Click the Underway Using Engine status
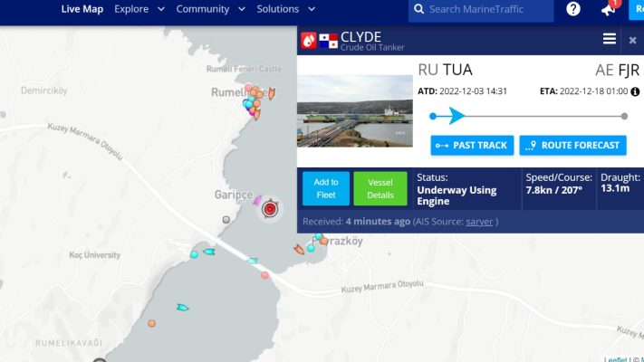This screenshot has height=362, width=644. (x=457, y=195)
